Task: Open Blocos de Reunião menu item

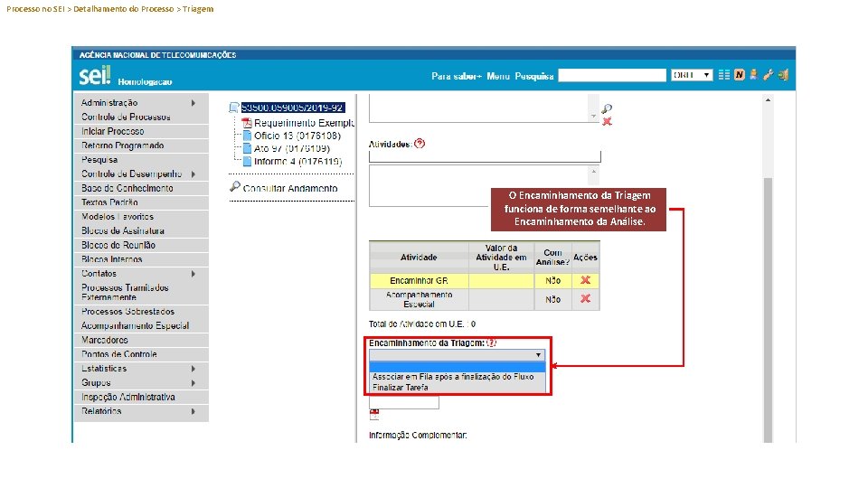Action: click(x=141, y=245)
